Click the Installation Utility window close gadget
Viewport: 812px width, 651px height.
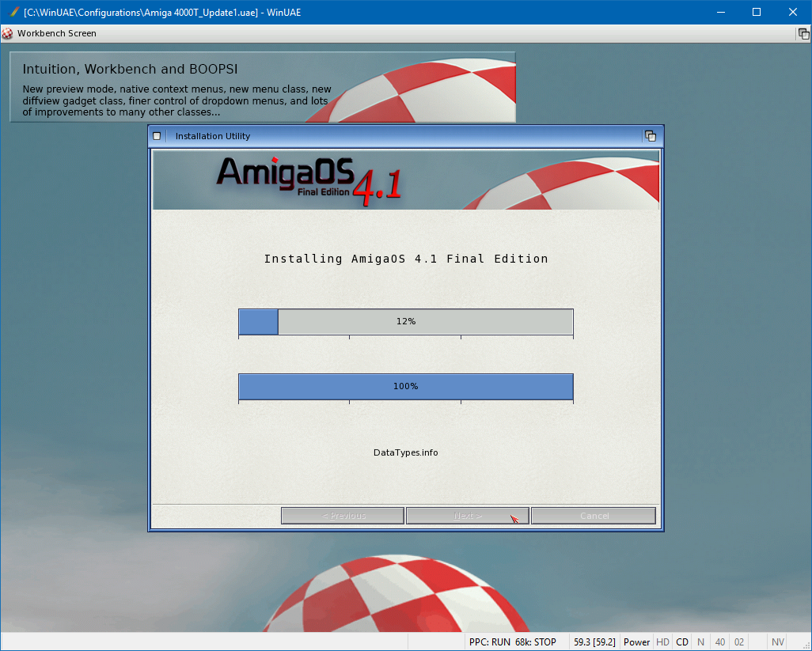157,136
